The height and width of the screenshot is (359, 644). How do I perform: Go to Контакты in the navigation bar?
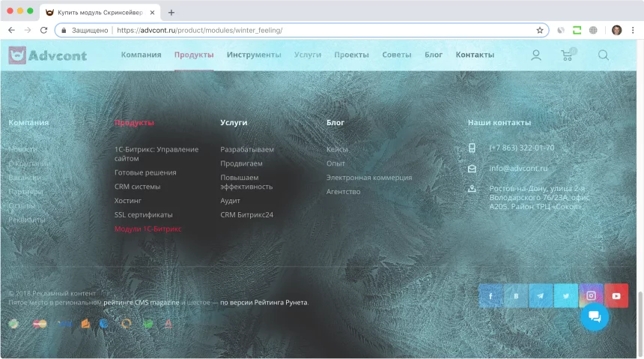(475, 55)
